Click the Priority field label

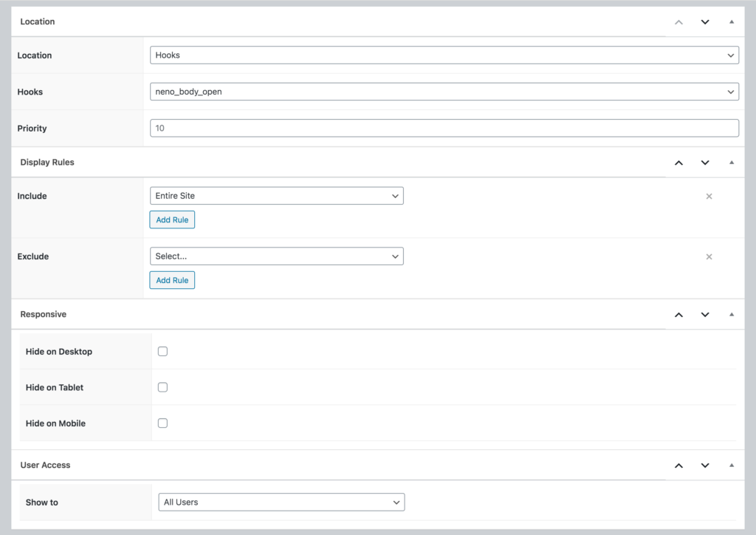32,129
